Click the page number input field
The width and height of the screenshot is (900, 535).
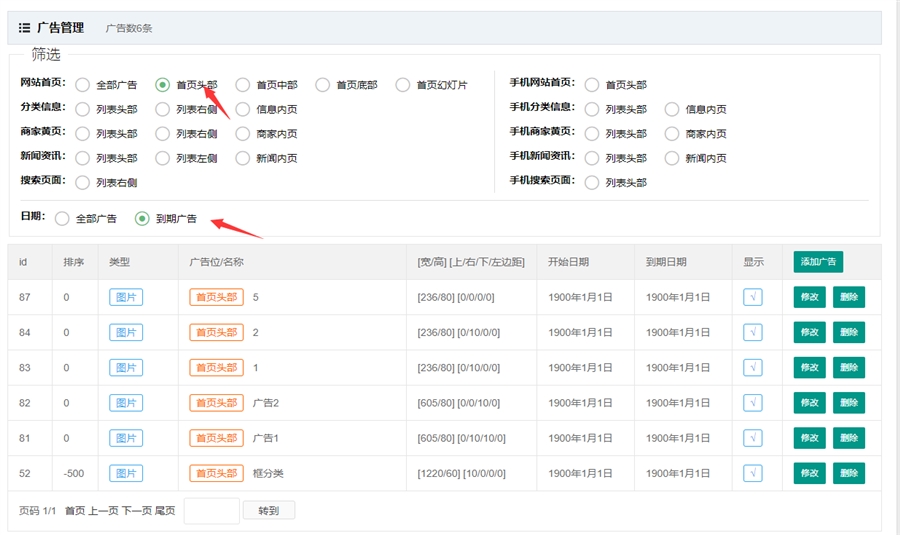pos(211,511)
